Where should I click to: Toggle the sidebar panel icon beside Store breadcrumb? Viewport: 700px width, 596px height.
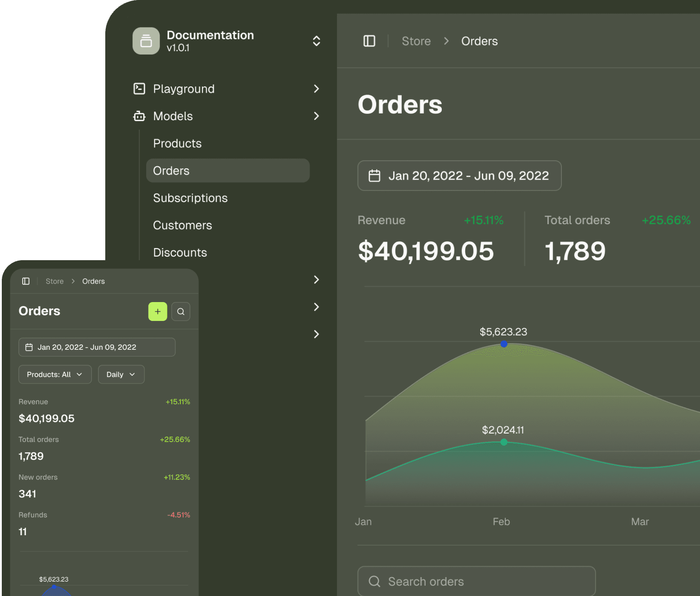[369, 41]
